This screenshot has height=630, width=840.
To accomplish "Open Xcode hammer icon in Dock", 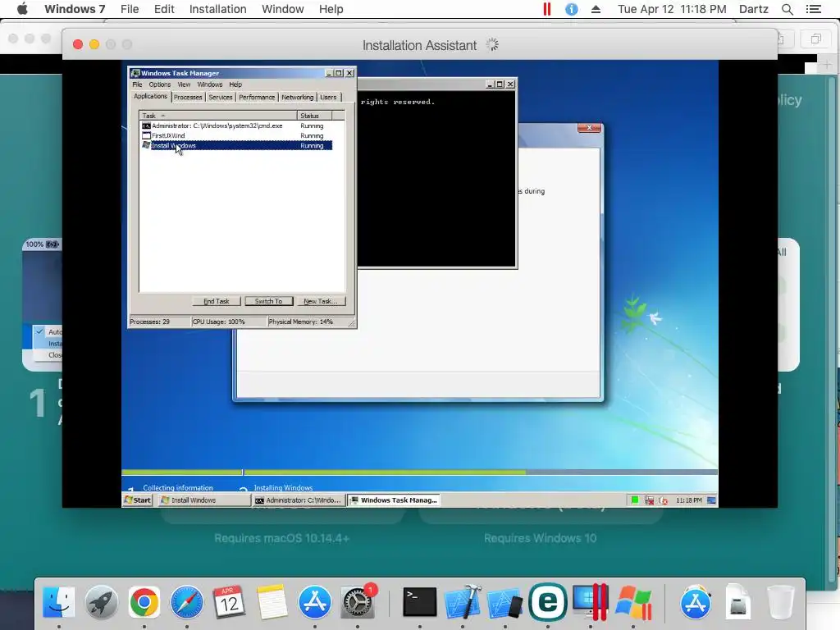I will pyautogui.click(x=463, y=602).
